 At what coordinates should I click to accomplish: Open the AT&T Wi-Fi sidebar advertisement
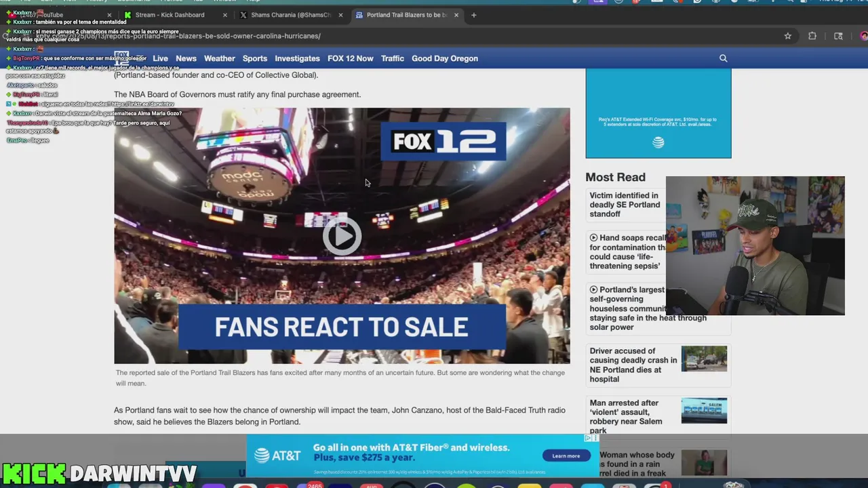pos(658,113)
